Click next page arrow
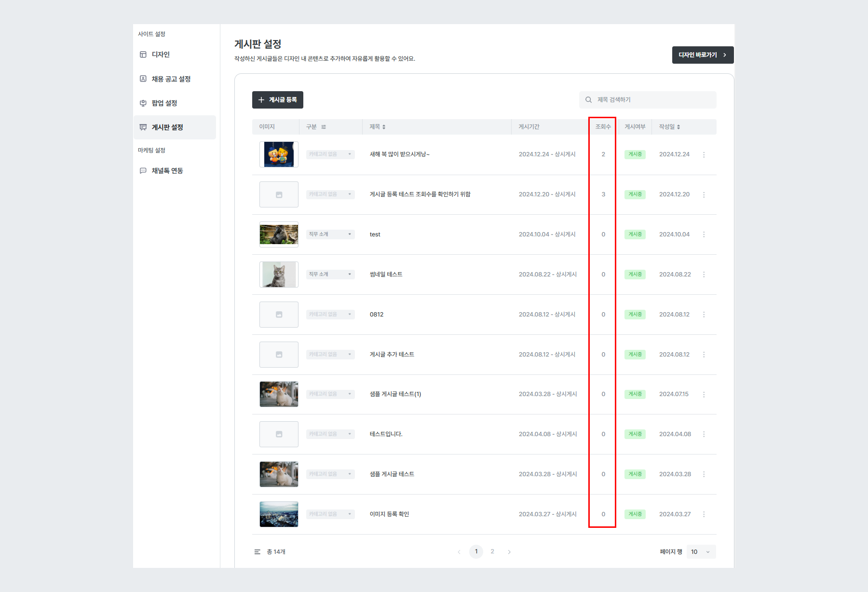Image resolution: width=868 pixels, height=592 pixels. (509, 552)
